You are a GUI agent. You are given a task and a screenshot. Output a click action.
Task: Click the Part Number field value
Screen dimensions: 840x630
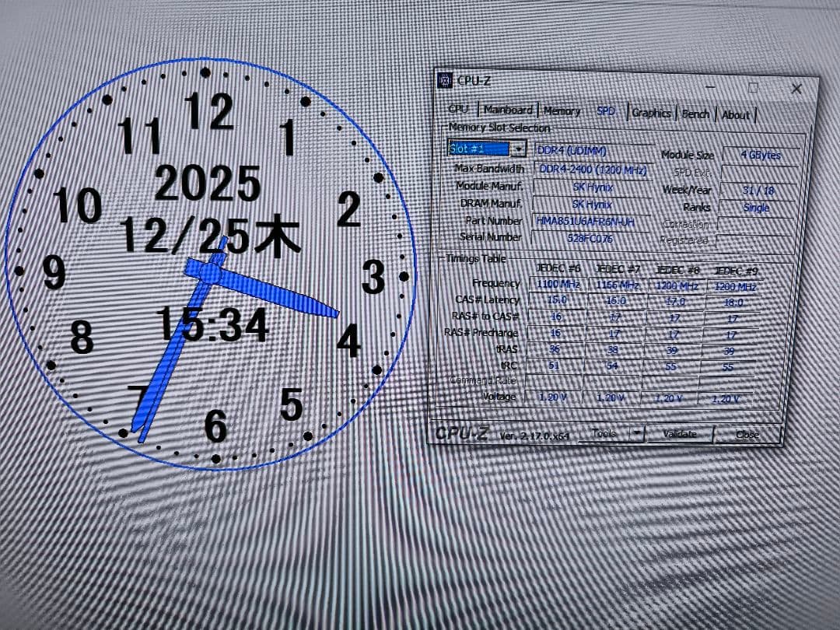pos(585,221)
